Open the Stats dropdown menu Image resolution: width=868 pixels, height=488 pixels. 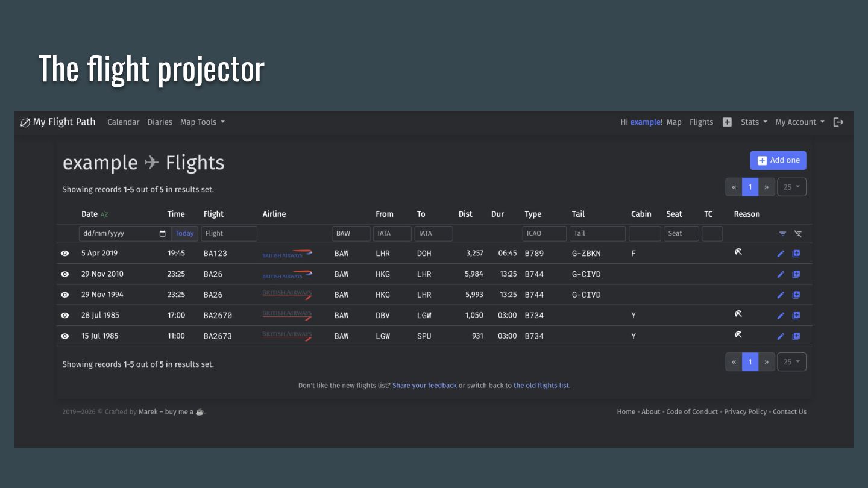754,122
